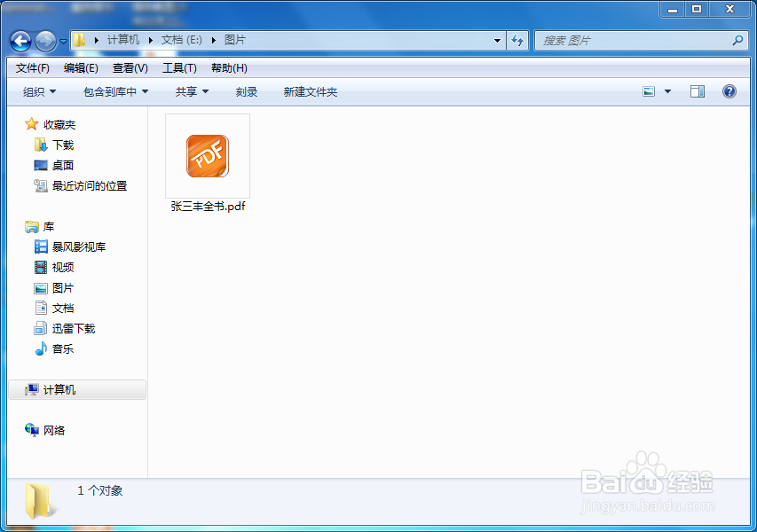The width and height of the screenshot is (757, 532).
Task: Open the 迅雷下载 library
Action: 65,328
